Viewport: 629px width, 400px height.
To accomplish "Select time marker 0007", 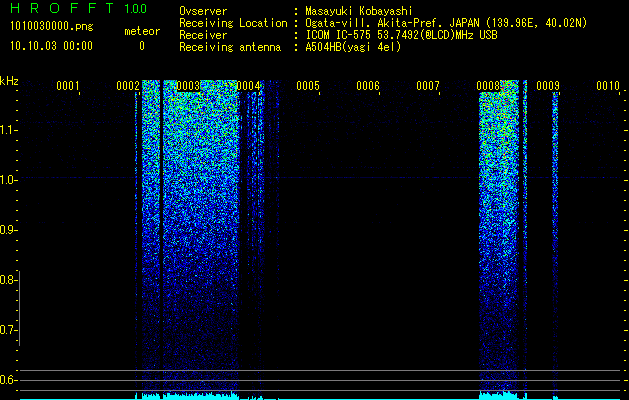I will coord(428,86).
